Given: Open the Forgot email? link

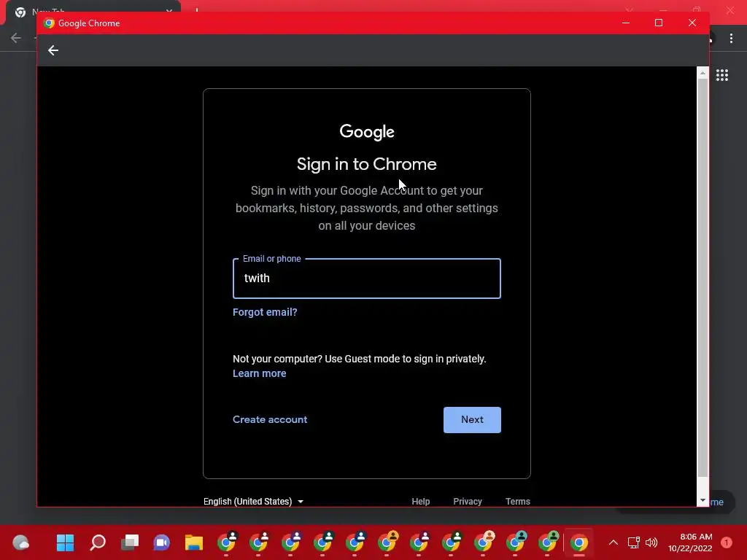Looking at the screenshot, I should [x=265, y=312].
